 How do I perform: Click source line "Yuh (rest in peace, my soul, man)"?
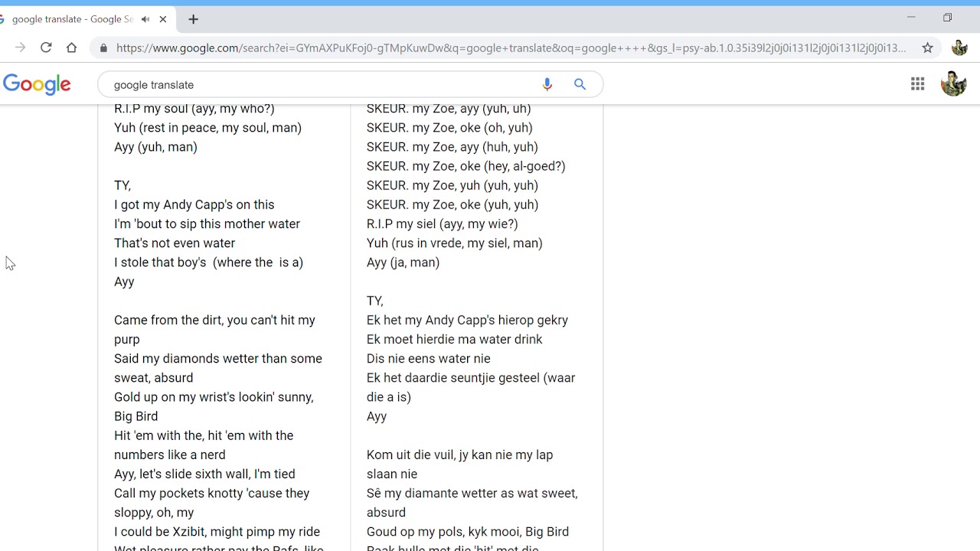pos(207,128)
